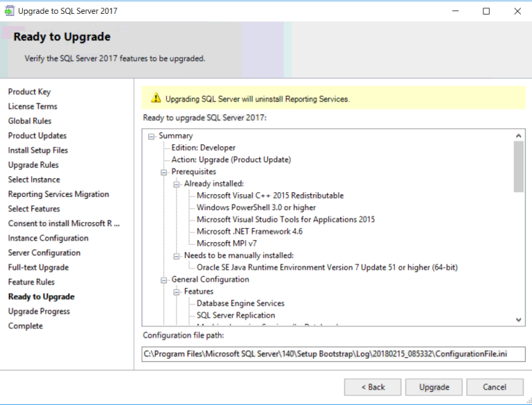Click the Upgrade button

coord(434,387)
